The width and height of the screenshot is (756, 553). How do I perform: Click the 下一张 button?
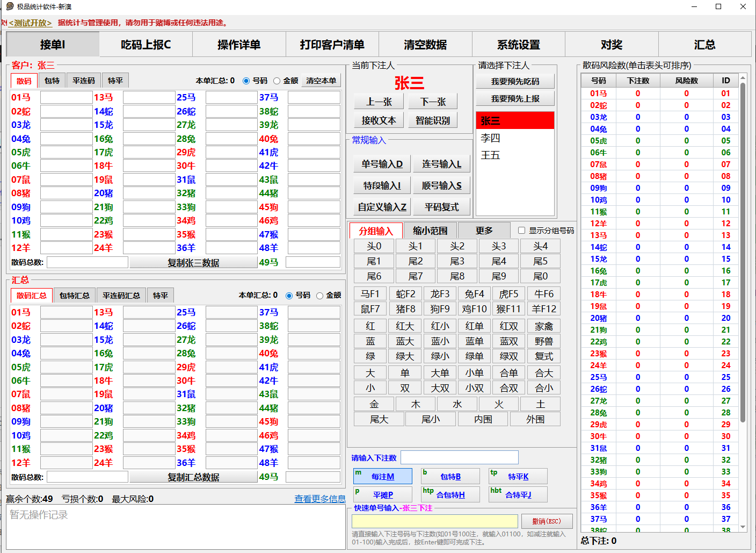433,102
